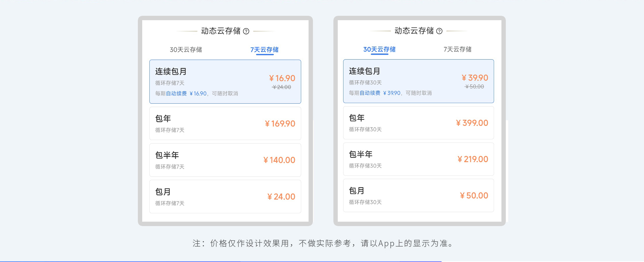
Task: Click help icon beside left 动态云存储 title
Action: pyautogui.click(x=246, y=31)
